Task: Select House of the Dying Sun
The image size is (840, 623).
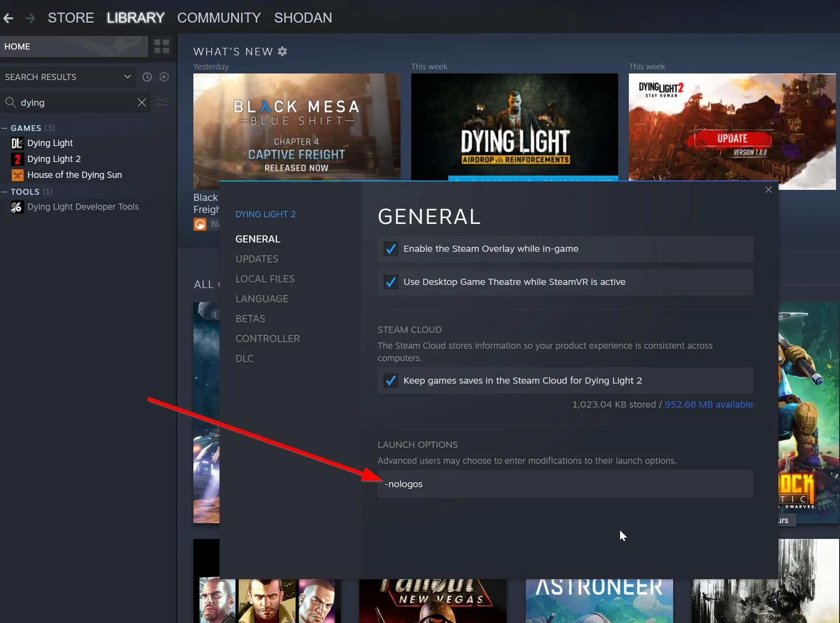Action: [x=74, y=175]
